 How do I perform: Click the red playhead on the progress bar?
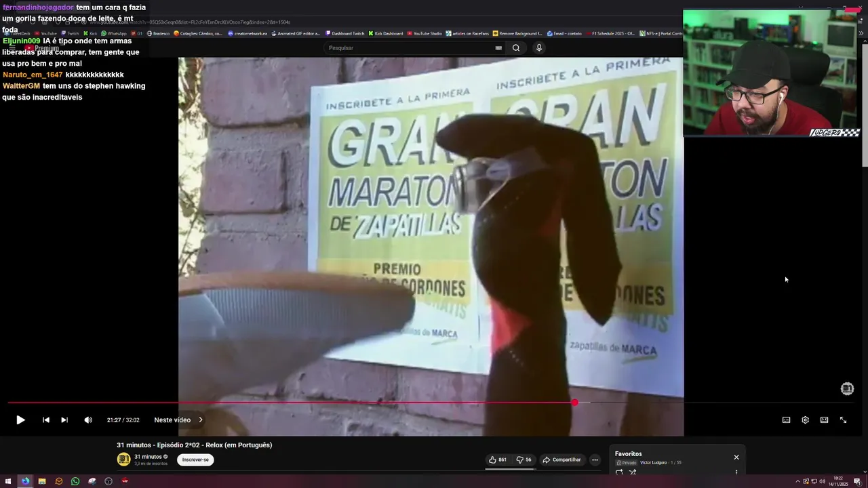[574, 403]
